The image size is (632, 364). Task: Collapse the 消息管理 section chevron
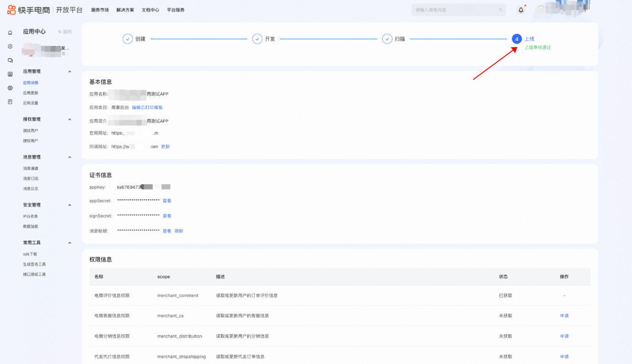70,157
